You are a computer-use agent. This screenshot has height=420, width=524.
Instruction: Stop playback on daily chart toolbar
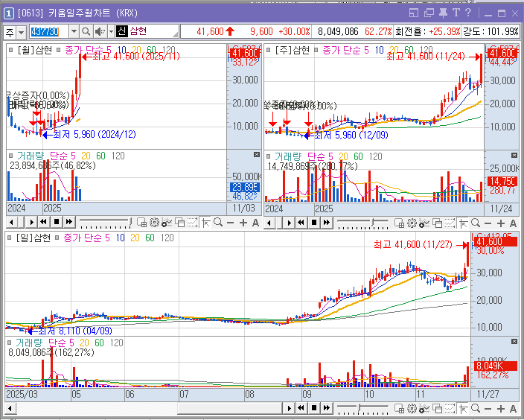pos(314,408)
